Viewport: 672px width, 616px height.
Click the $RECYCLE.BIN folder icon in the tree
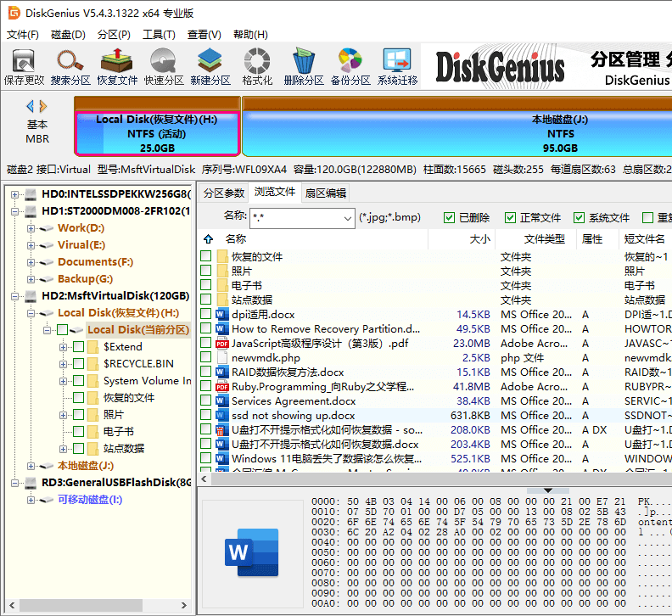pyautogui.click(x=92, y=364)
